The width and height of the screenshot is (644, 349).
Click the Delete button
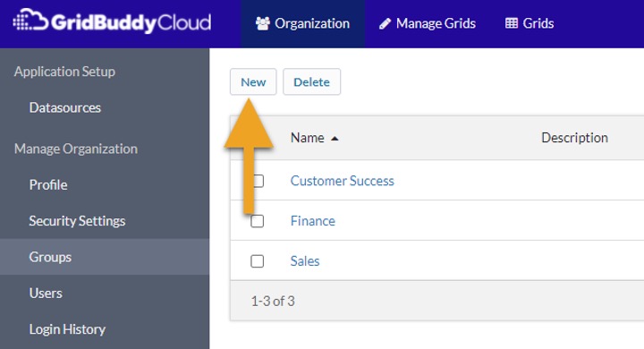312,81
